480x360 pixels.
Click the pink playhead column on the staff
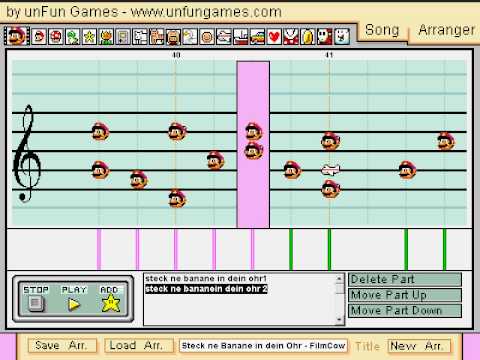pos(253,144)
